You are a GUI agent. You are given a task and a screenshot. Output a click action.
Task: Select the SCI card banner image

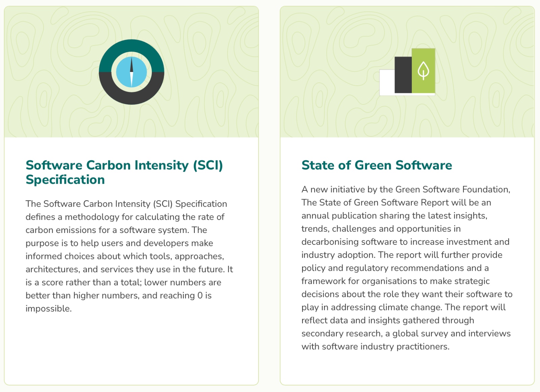131,72
